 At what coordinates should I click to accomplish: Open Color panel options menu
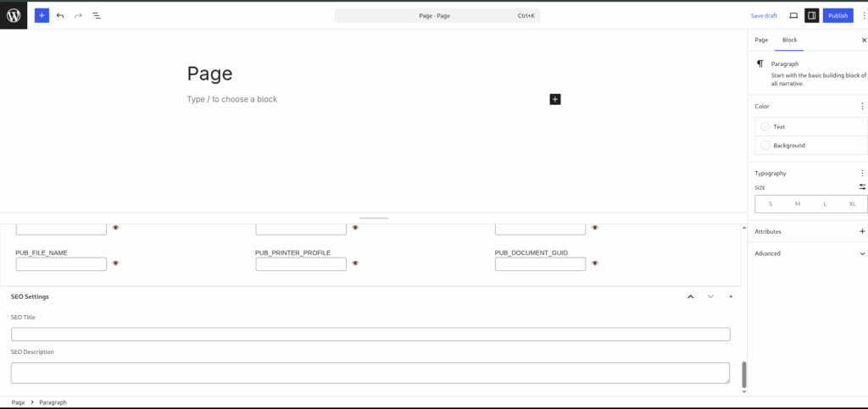pyautogui.click(x=862, y=106)
